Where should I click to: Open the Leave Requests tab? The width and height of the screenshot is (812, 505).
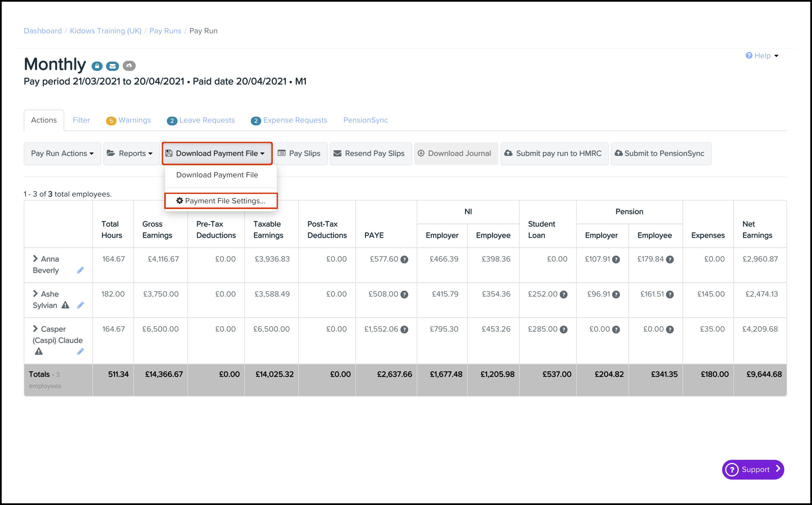pos(201,120)
